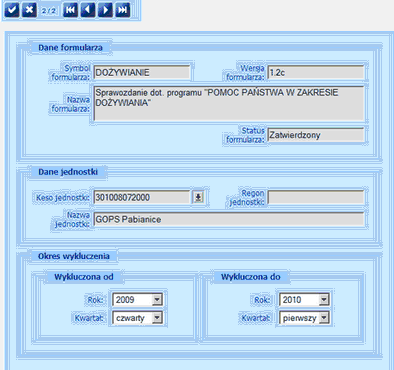
Task: Jump to the last record icon
Action: 123,10
